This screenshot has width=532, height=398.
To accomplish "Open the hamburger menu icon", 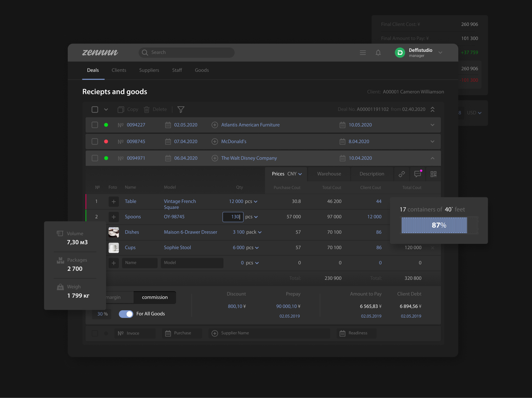I will [x=362, y=52].
